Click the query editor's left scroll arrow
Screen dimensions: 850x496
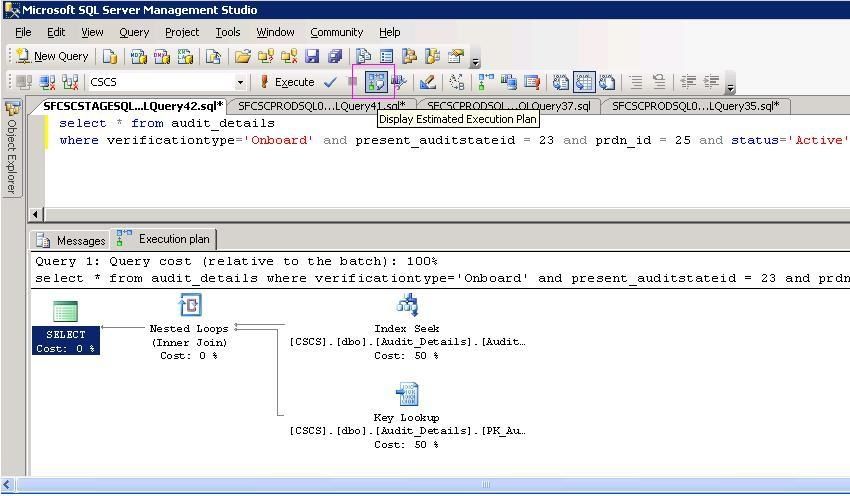click(x=35, y=214)
